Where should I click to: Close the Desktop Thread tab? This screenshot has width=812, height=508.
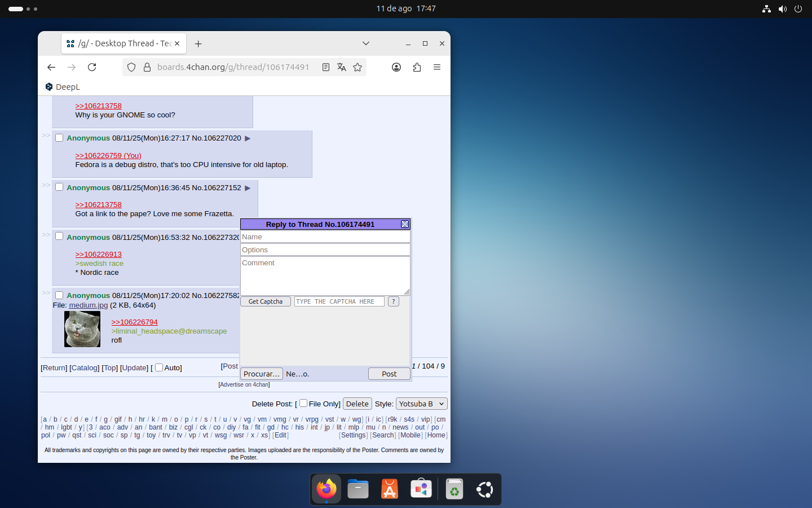pyautogui.click(x=177, y=43)
